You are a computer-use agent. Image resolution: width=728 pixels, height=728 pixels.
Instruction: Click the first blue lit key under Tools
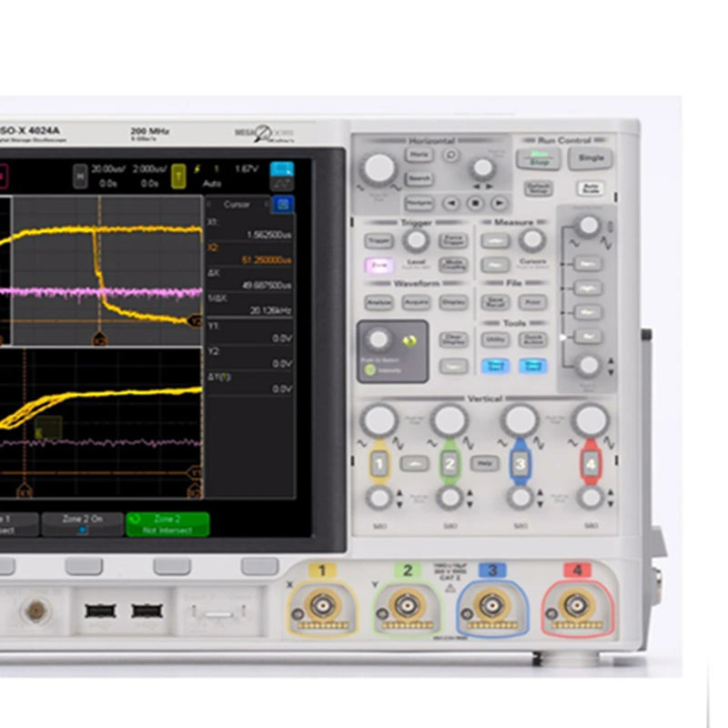click(495, 367)
